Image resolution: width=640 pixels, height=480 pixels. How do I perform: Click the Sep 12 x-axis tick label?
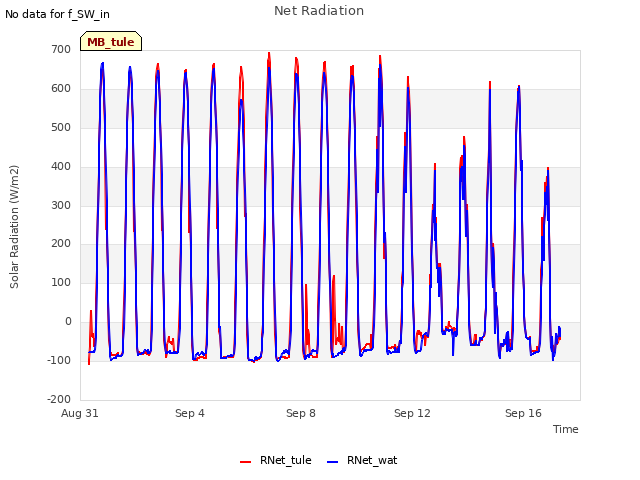point(412,413)
